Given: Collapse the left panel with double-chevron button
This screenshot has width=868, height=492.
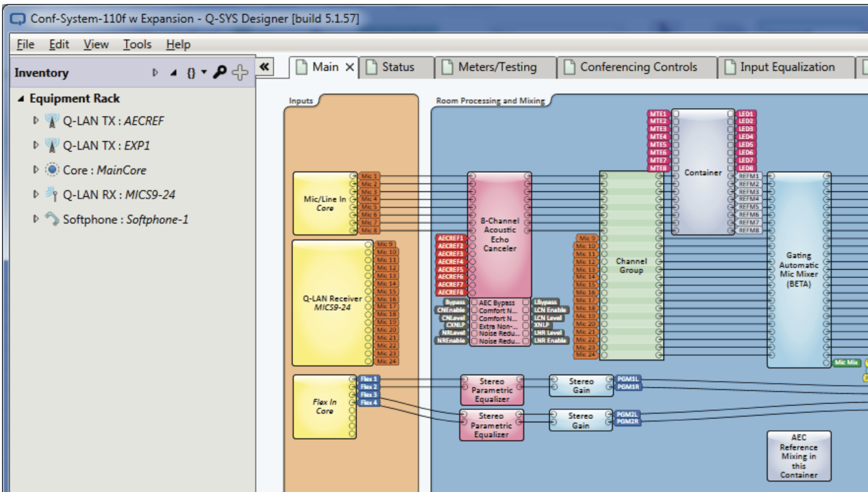Looking at the screenshot, I should 264,66.
